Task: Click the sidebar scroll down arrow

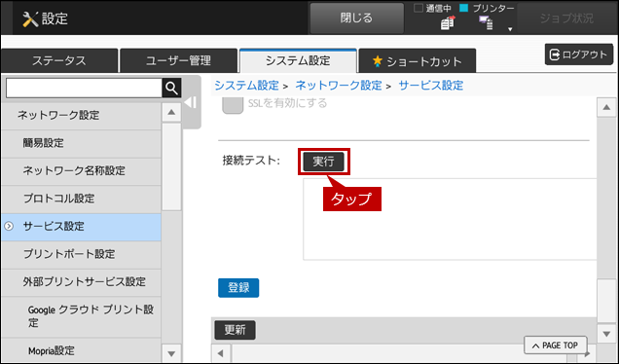Action: click(x=171, y=353)
